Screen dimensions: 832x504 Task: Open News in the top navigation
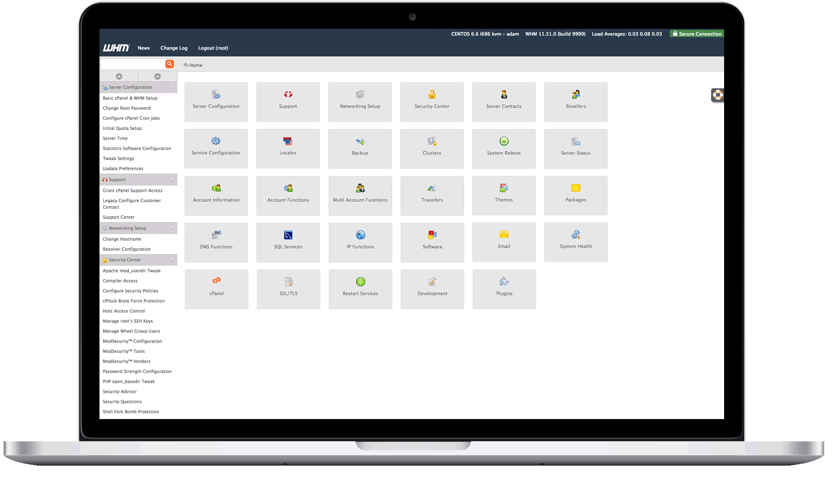(144, 48)
